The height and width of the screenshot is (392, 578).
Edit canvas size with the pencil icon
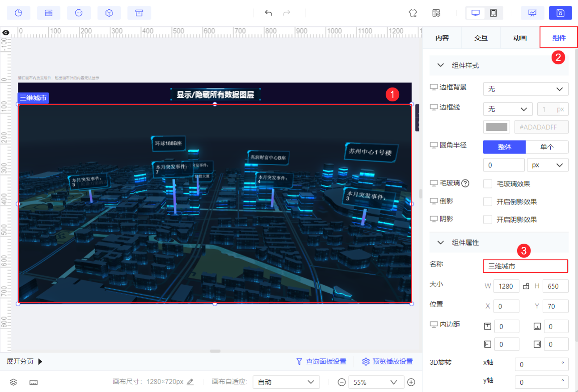pyautogui.click(x=190, y=382)
